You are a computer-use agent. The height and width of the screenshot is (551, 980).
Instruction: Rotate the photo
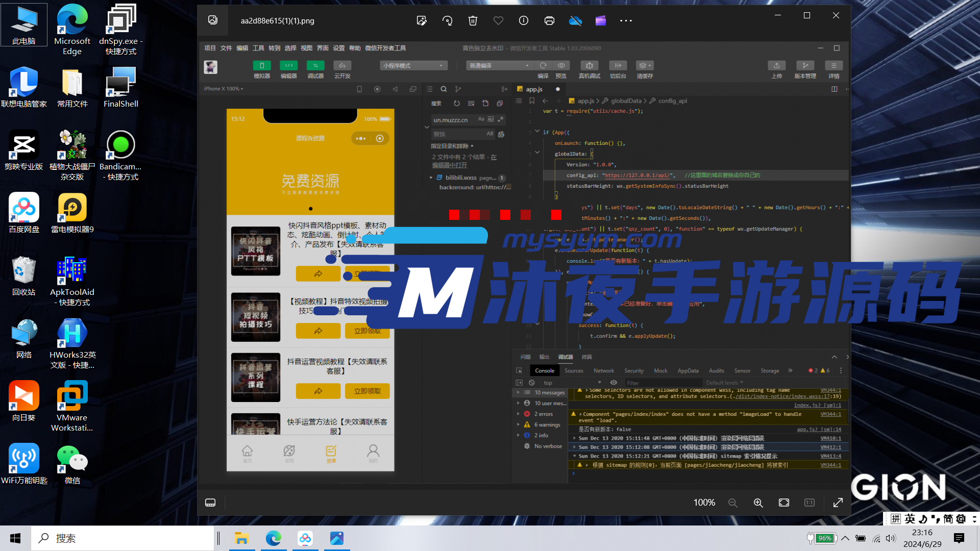pos(447,21)
